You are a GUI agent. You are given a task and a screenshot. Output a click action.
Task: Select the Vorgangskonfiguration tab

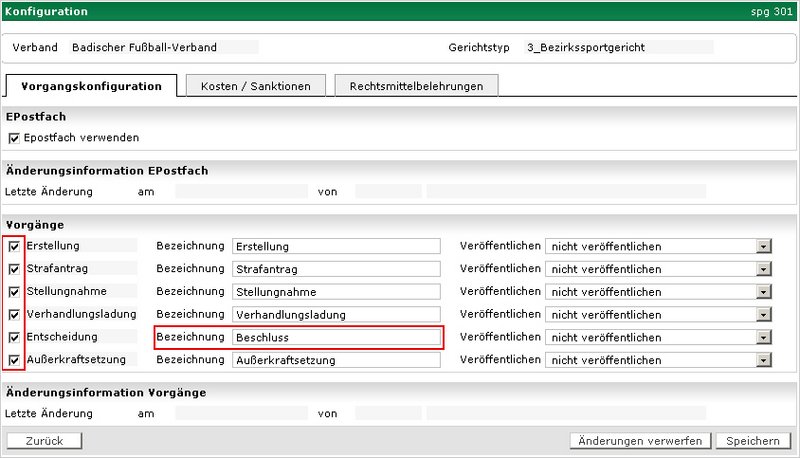(91, 86)
